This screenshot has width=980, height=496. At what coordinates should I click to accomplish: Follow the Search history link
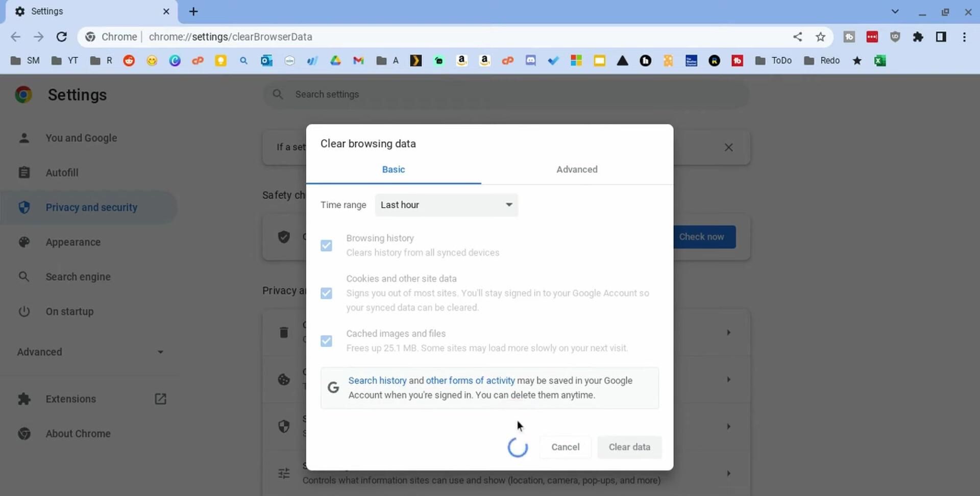click(377, 381)
